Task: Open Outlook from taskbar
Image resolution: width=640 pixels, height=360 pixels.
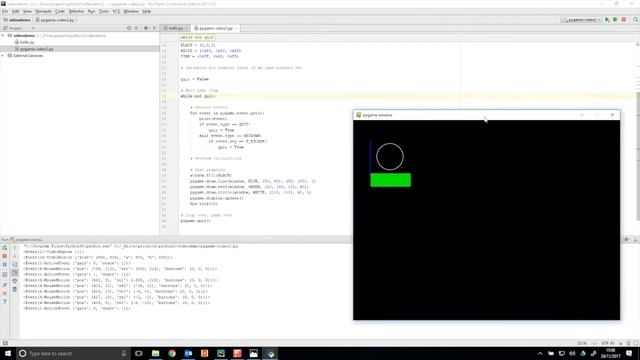Action: (x=188, y=353)
